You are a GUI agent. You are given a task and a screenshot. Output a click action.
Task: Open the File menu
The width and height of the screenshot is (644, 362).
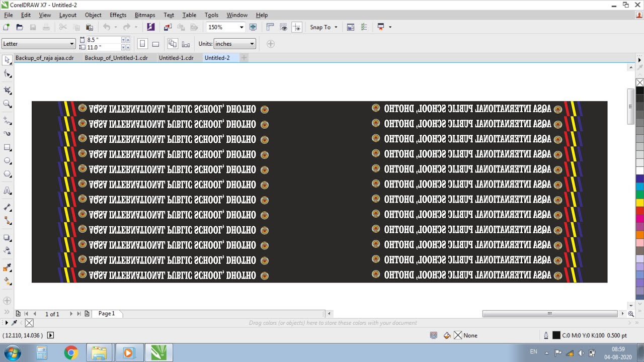click(9, 15)
